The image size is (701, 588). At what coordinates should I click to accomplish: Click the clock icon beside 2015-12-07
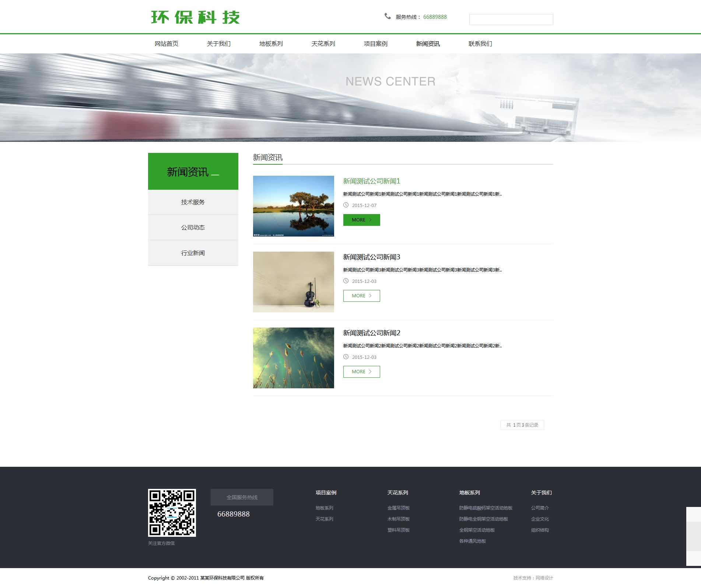[x=346, y=205]
